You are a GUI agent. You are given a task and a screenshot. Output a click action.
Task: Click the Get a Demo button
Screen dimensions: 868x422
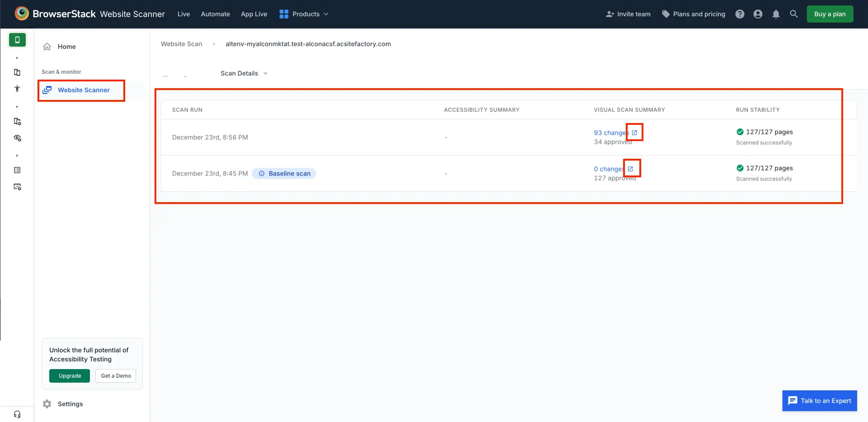(116, 376)
